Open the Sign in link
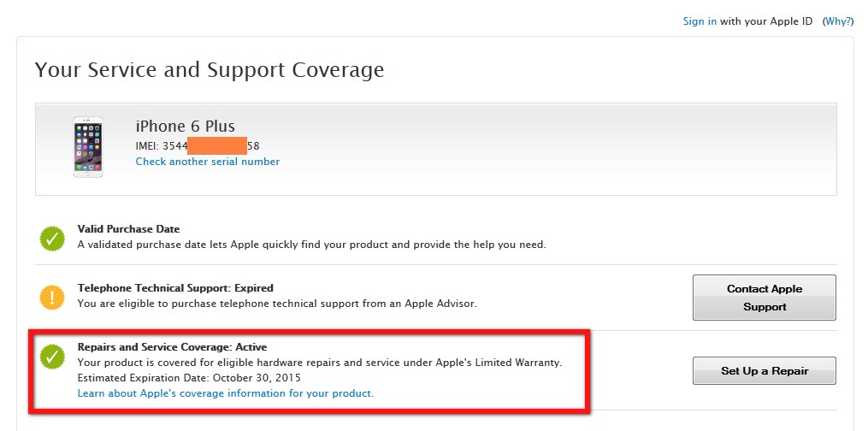The width and height of the screenshot is (868, 431). [x=700, y=21]
